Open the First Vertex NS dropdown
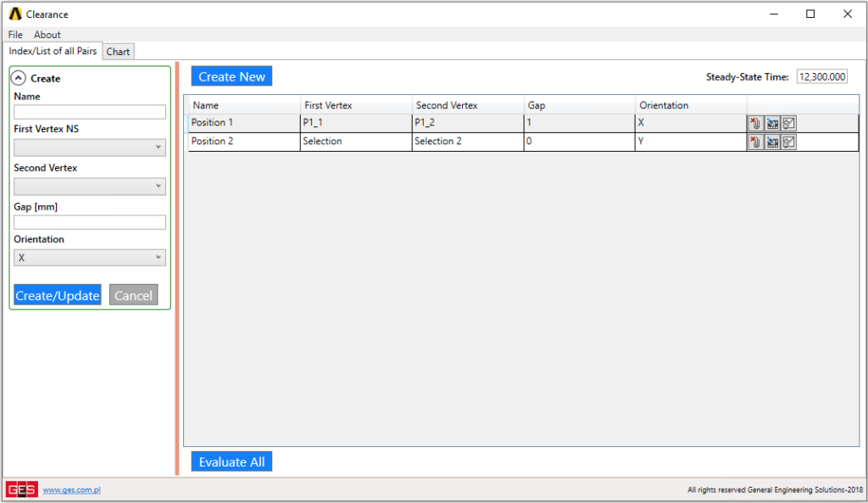This screenshot has width=868, height=503. (x=90, y=148)
